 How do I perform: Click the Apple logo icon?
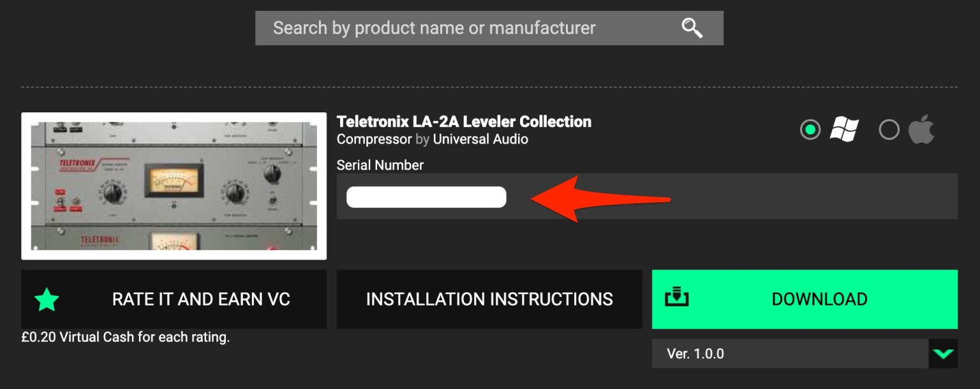pyautogui.click(x=921, y=130)
